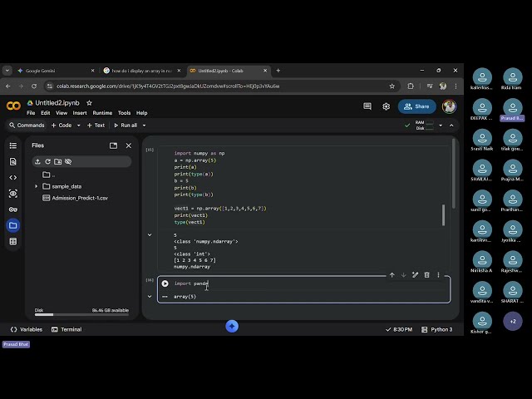Open the Terminal

click(66, 329)
